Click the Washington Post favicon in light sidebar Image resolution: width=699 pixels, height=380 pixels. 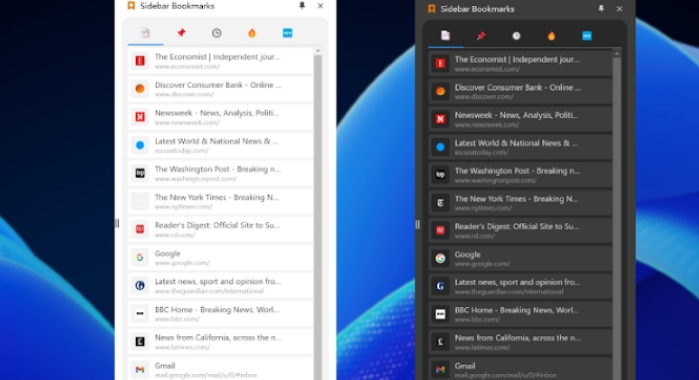point(140,173)
